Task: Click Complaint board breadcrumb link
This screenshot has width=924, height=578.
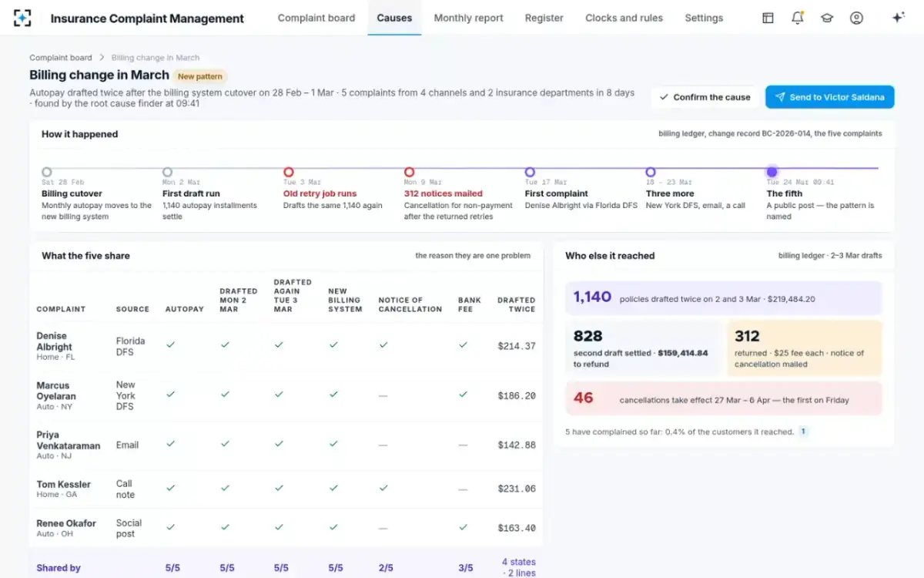Action: coord(61,58)
